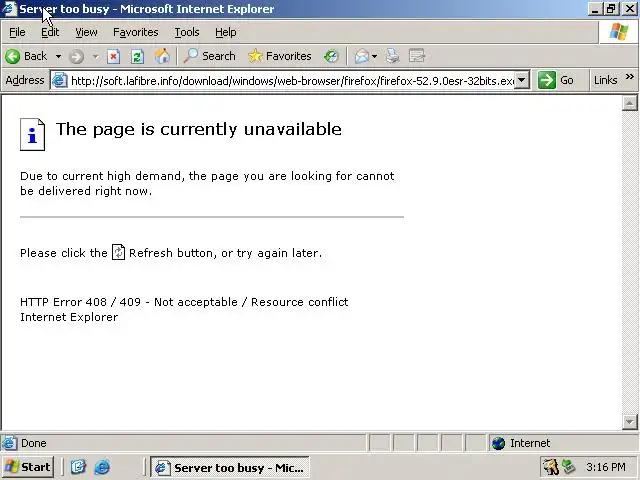Click the 'The page is currently unavailable' heading
This screenshot has height=480, width=640.
pyautogui.click(x=199, y=129)
